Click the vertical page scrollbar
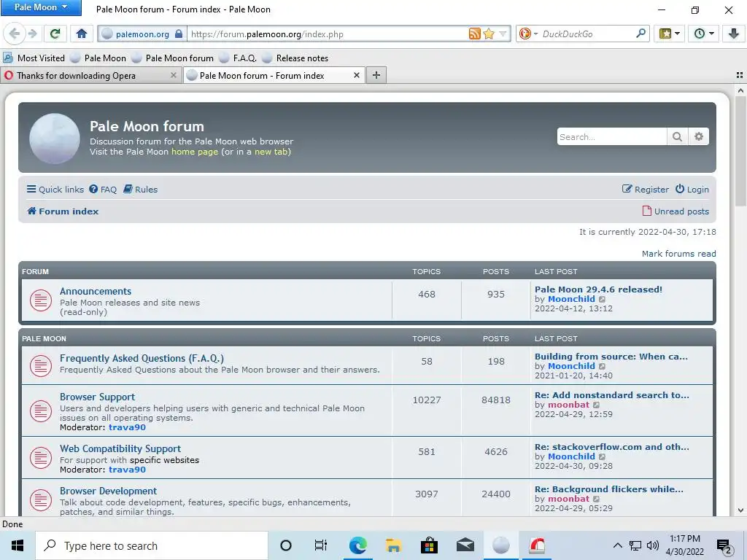The image size is (747, 560). [x=740, y=150]
